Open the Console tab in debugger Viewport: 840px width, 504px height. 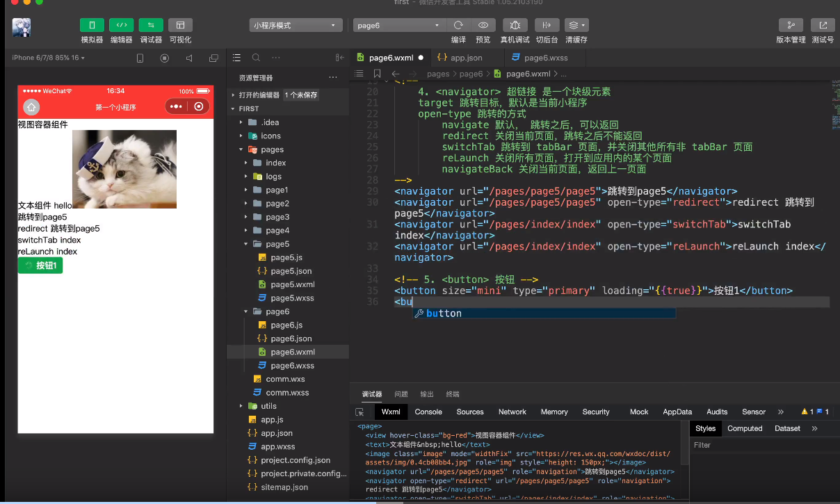click(x=428, y=412)
